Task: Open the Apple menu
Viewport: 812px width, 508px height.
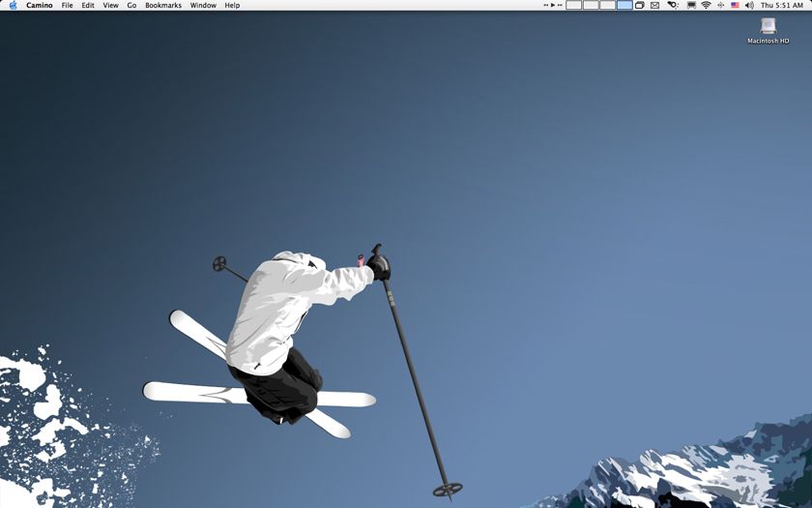Action: coord(13,5)
